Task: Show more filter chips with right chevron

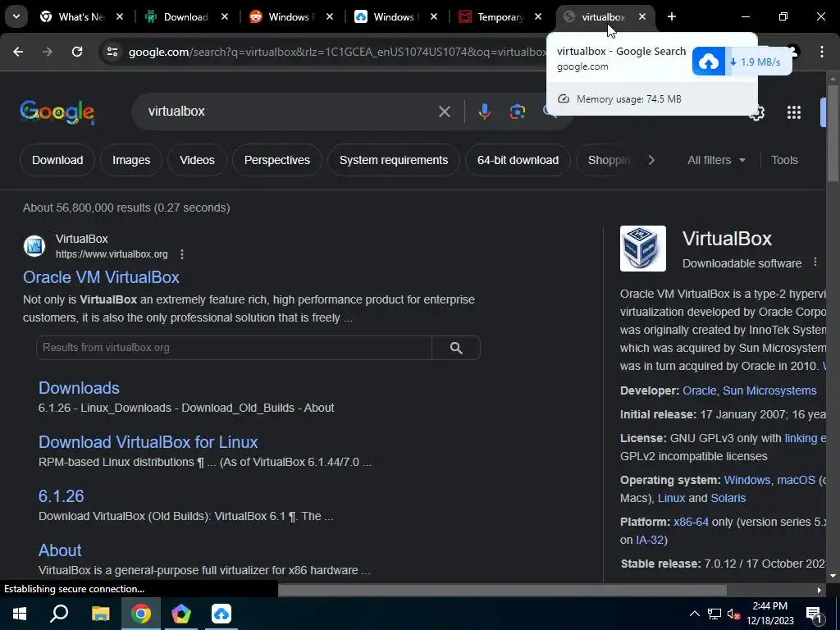Action: coord(651,160)
